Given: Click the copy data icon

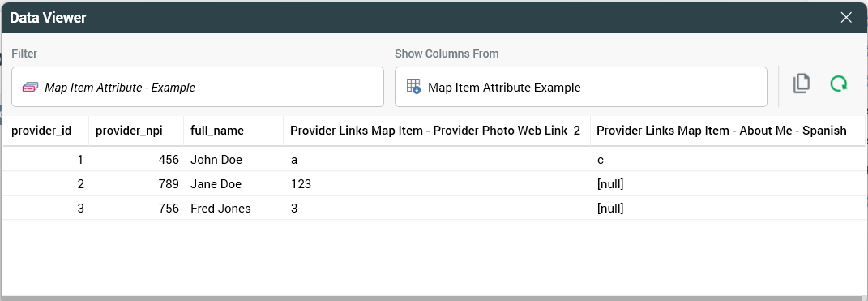Looking at the screenshot, I should [x=801, y=84].
